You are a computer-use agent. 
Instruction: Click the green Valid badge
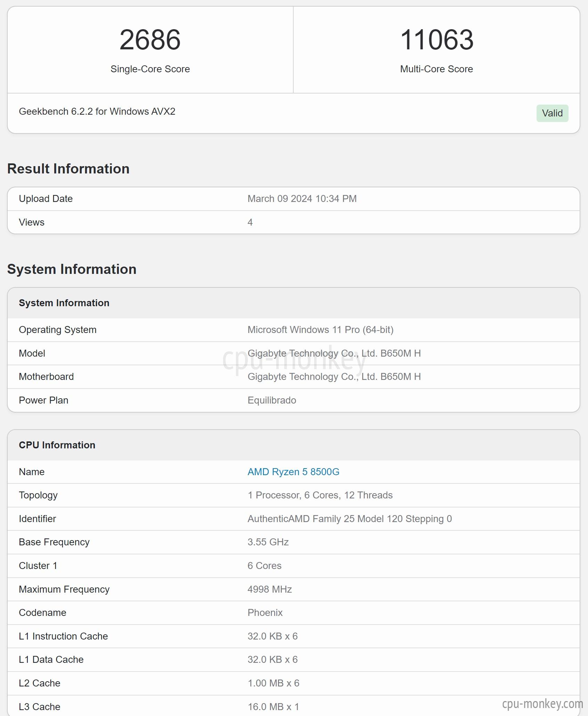552,113
